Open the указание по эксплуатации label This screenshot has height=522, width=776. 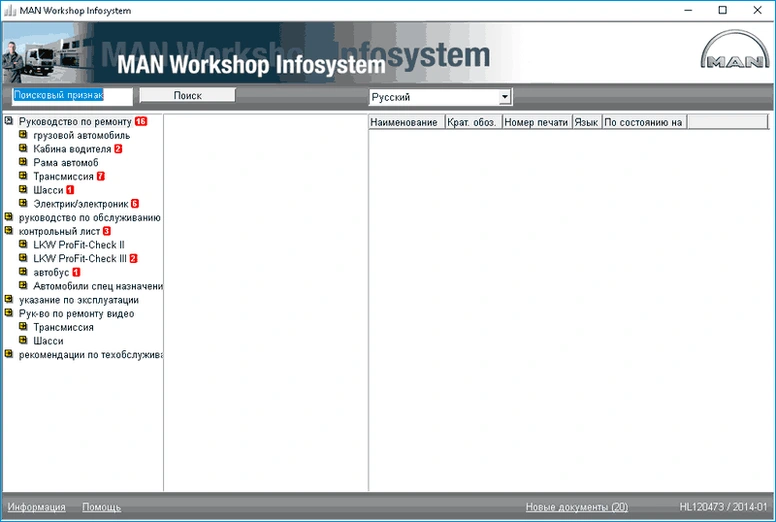[x=79, y=300]
